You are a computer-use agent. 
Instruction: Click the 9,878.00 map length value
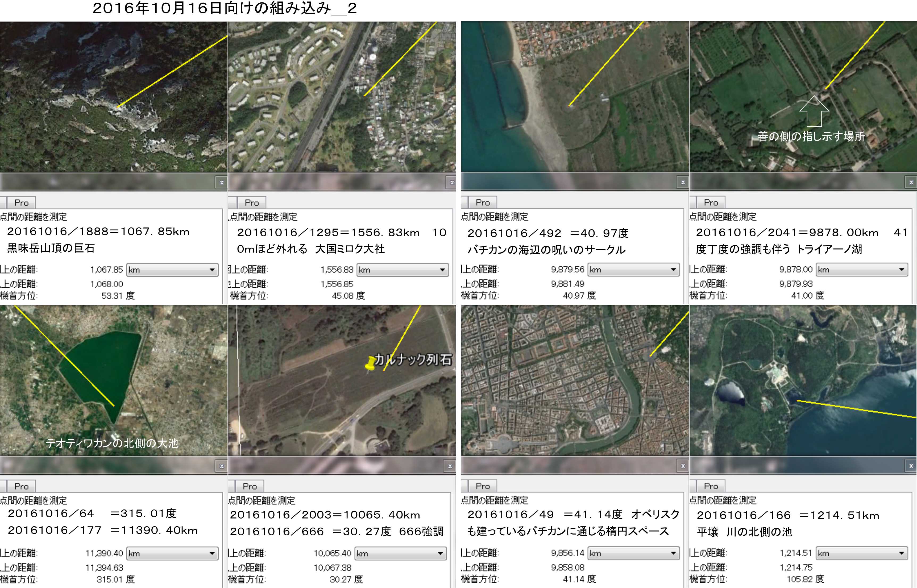[796, 270]
